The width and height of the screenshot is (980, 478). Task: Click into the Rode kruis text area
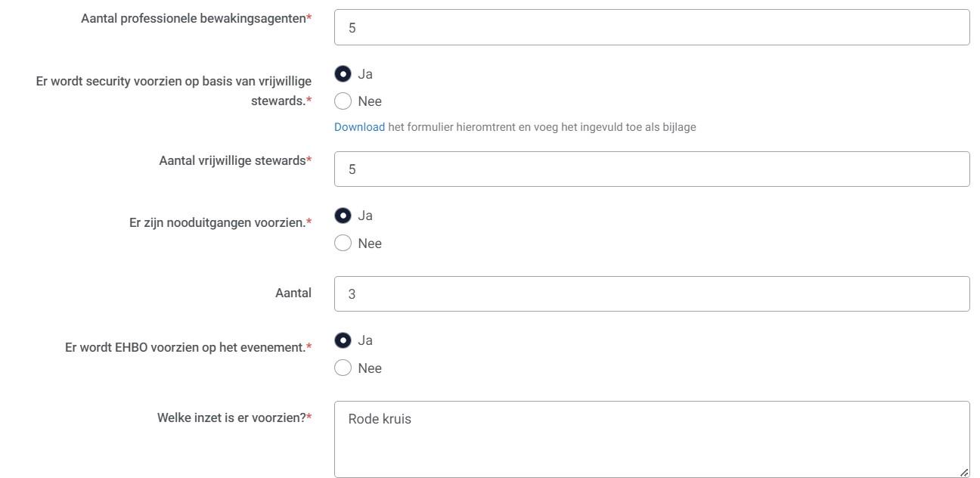point(651,439)
